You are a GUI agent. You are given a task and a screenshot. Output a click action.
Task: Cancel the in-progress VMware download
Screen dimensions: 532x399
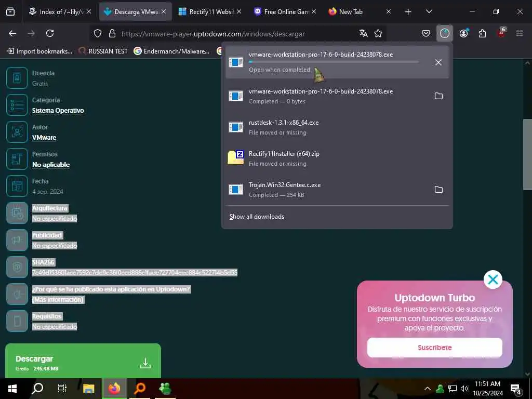coord(438,62)
